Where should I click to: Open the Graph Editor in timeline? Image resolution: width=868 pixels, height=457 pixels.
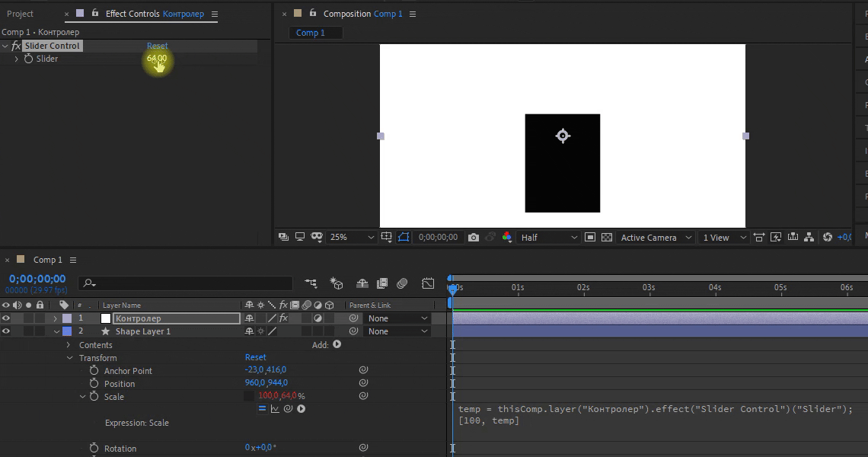coord(428,283)
